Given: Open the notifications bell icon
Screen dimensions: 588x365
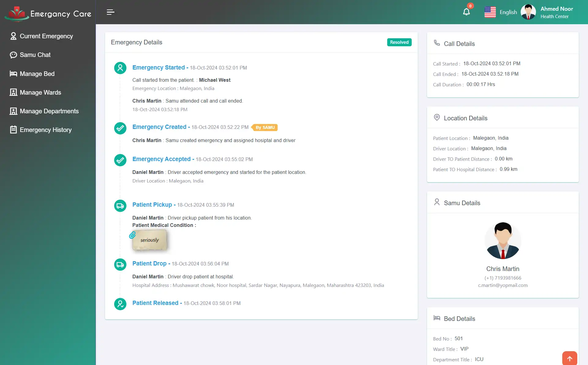Looking at the screenshot, I should [x=466, y=12].
